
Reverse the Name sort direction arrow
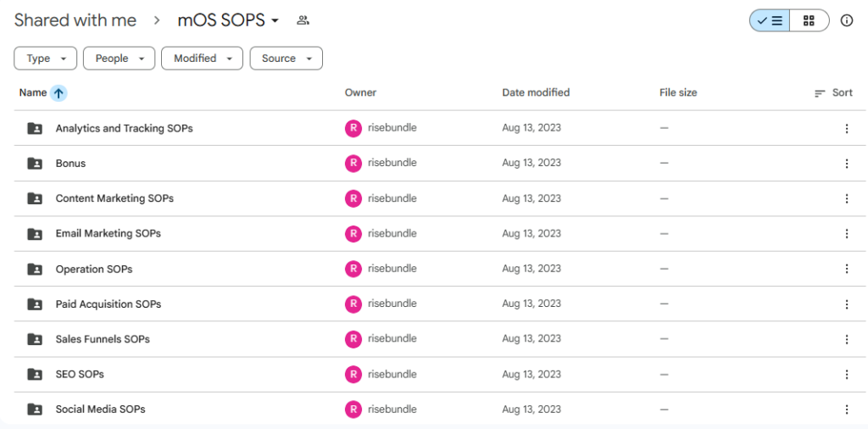pos(58,93)
